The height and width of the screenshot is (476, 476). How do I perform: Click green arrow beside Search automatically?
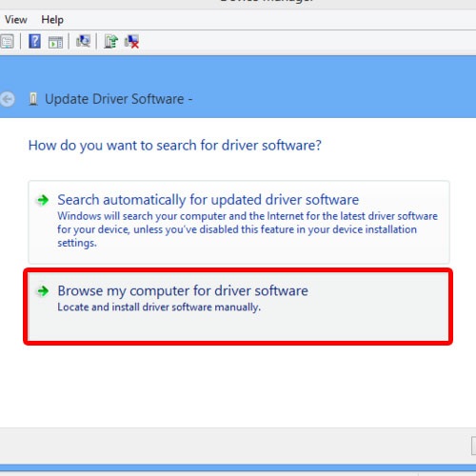tap(43, 200)
